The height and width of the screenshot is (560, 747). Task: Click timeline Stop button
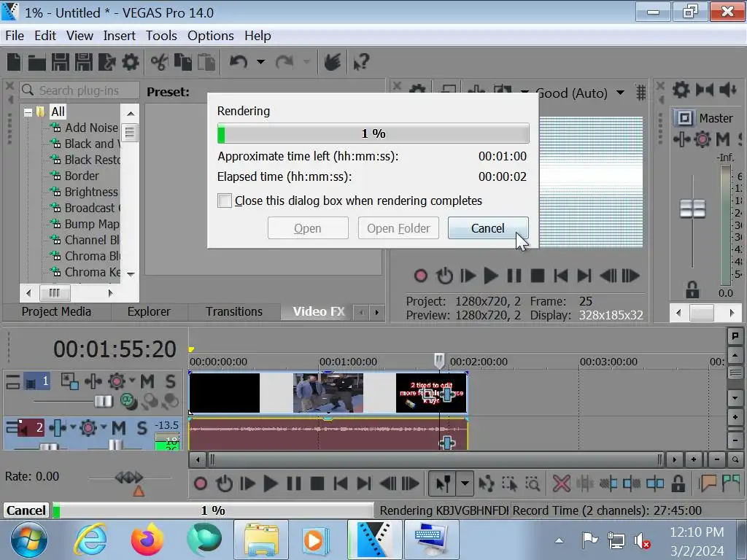point(317,484)
